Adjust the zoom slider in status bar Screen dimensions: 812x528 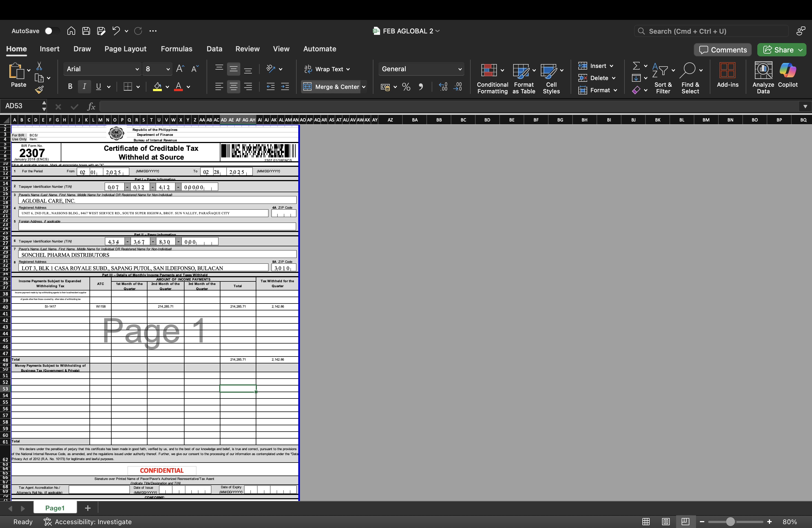pyautogui.click(x=730, y=522)
